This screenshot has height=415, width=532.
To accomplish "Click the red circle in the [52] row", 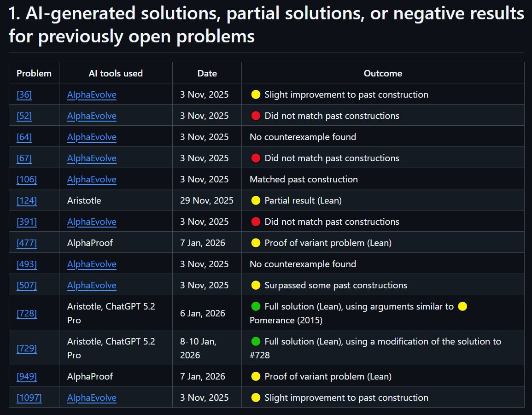I will pyautogui.click(x=256, y=116).
